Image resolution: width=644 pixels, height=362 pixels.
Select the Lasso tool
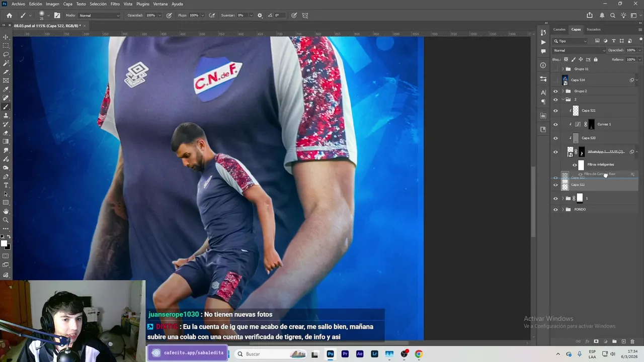point(6,54)
